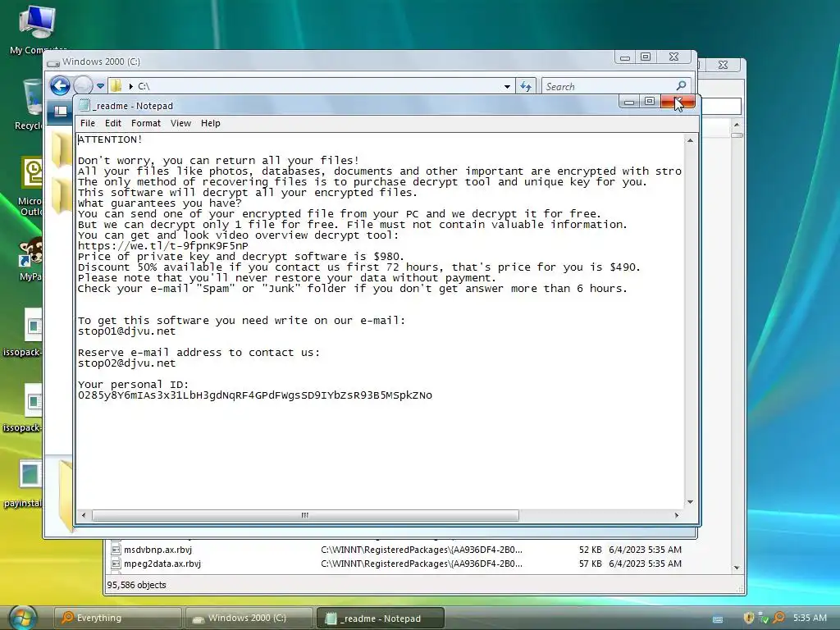The image size is (840, 630).
Task: Expand the address bar history dropdown
Action: [x=507, y=87]
